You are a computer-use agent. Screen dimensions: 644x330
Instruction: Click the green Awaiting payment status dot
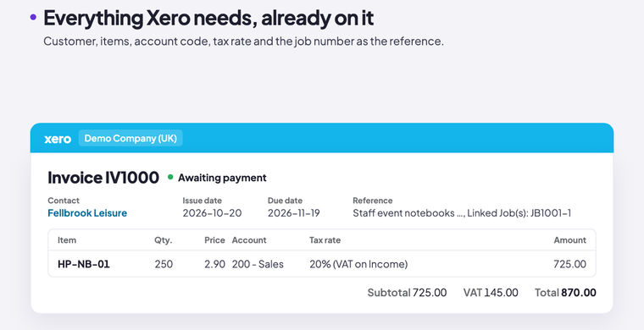pyautogui.click(x=170, y=177)
